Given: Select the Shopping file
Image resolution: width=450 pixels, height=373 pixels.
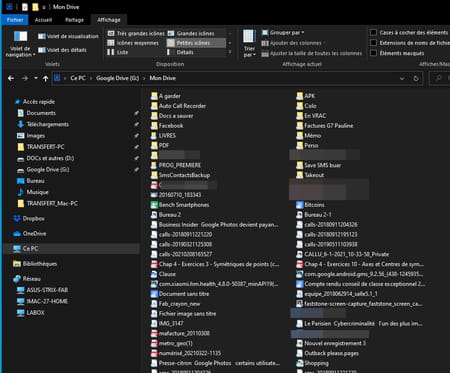Looking at the screenshot, I should coord(316,363).
